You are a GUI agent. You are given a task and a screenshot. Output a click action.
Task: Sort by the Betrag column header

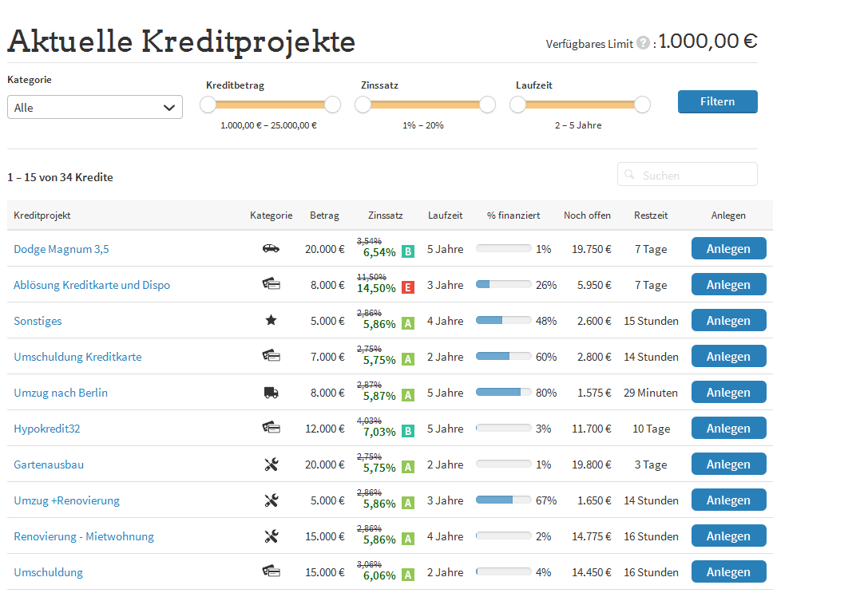[x=324, y=215]
